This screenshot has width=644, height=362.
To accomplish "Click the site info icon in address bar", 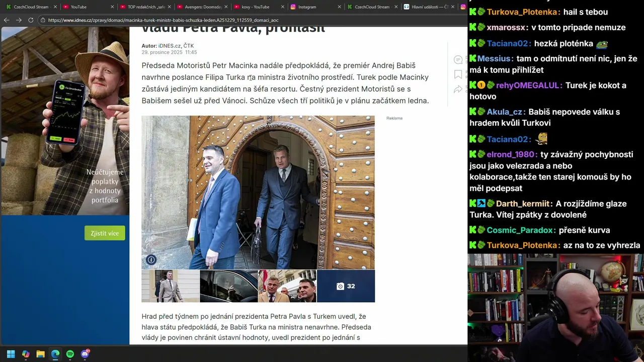I will click(43, 20).
